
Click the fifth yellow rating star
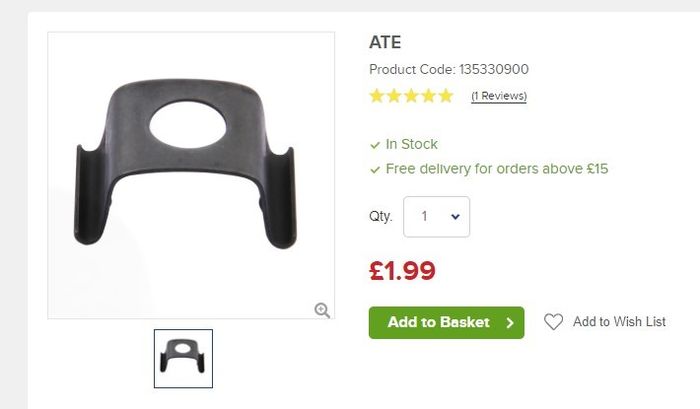coord(446,96)
